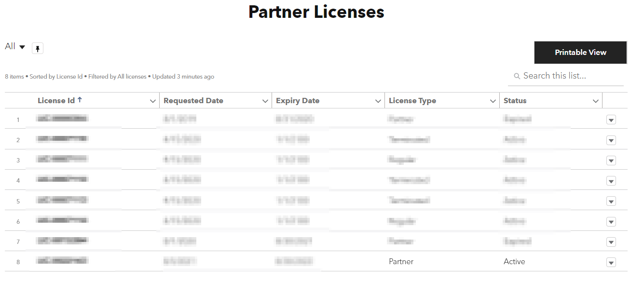Open the Status column header dropdown

coord(595,100)
